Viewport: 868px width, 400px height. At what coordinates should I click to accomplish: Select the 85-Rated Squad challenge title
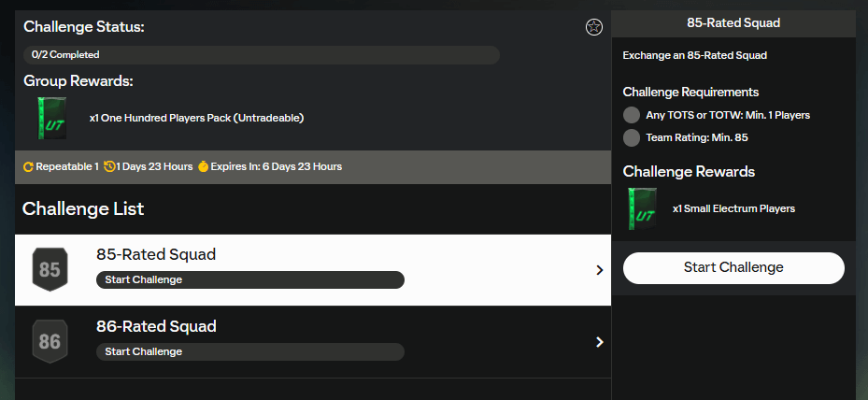pos(156,254)
